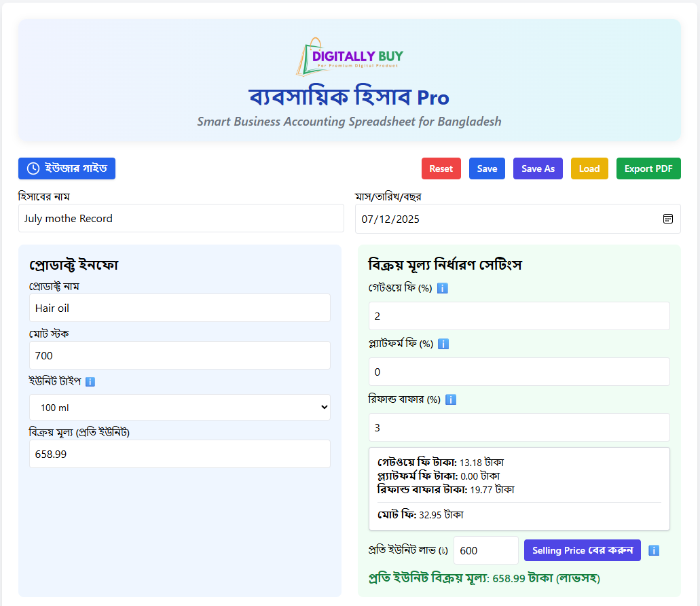The image size is (700, 606).
Task: Click info icon beside রিফান্ড বাফার (%)
Action: [x=451, y=399]
